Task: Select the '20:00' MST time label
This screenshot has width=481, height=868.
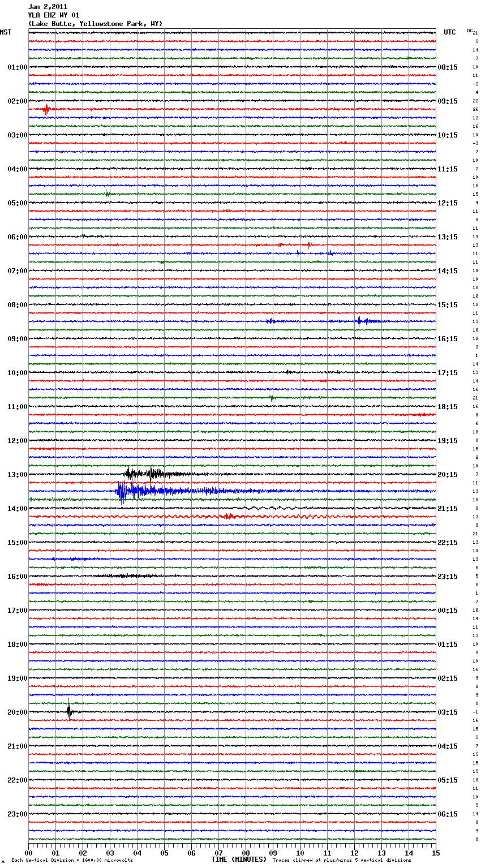Action: [18, 712]
